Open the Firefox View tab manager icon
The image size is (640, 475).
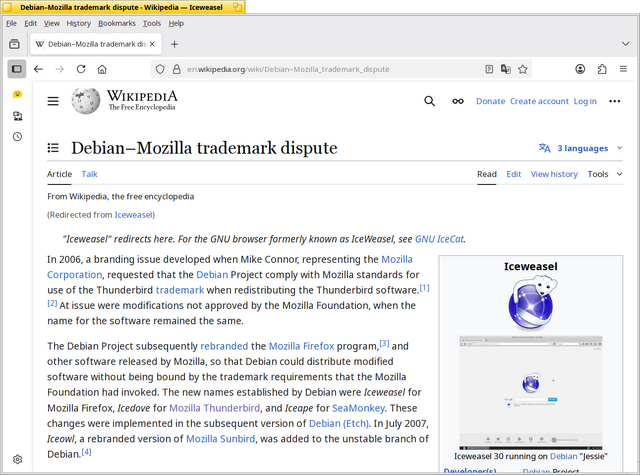(14, 44)
